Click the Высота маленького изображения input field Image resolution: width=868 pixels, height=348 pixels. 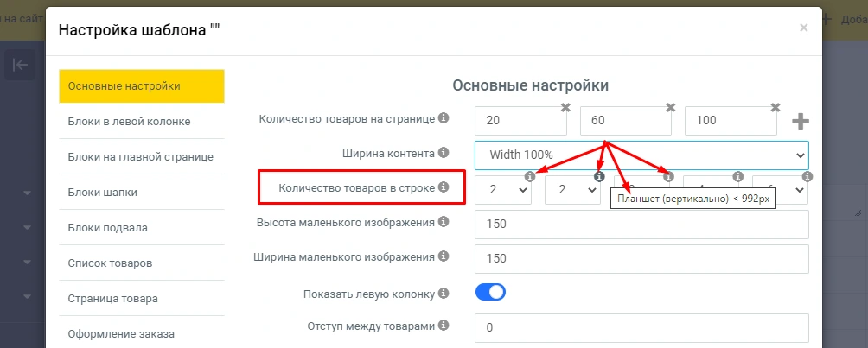(x=641, y=225)
